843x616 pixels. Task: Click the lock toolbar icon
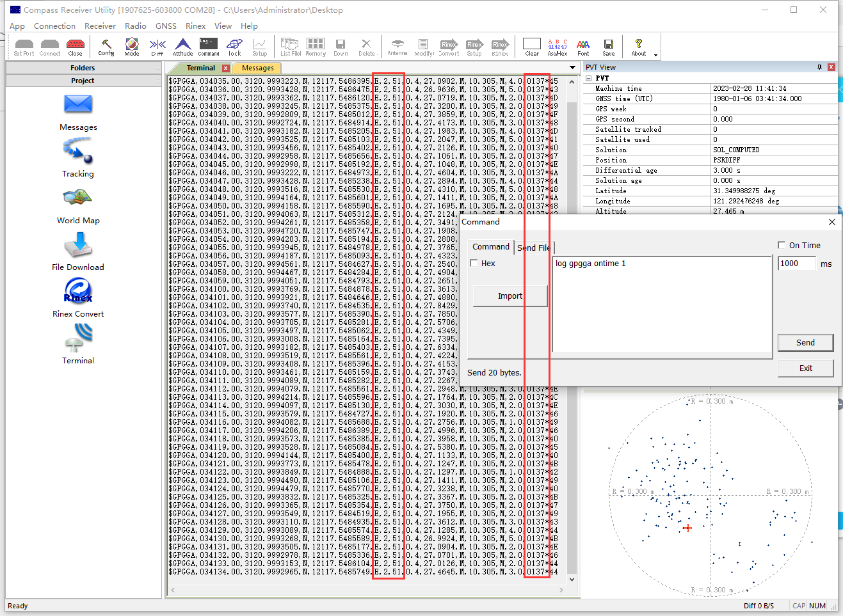(235, 47)
